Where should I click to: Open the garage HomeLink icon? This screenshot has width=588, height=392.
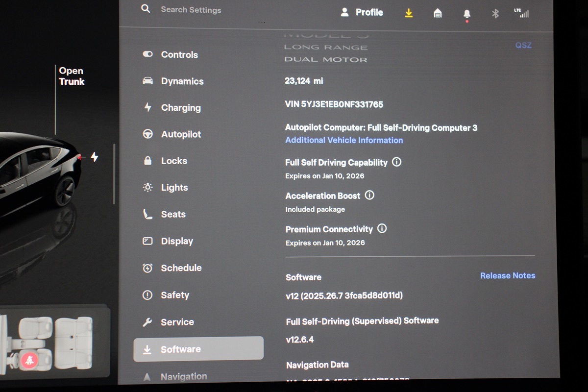pos(438,13)
